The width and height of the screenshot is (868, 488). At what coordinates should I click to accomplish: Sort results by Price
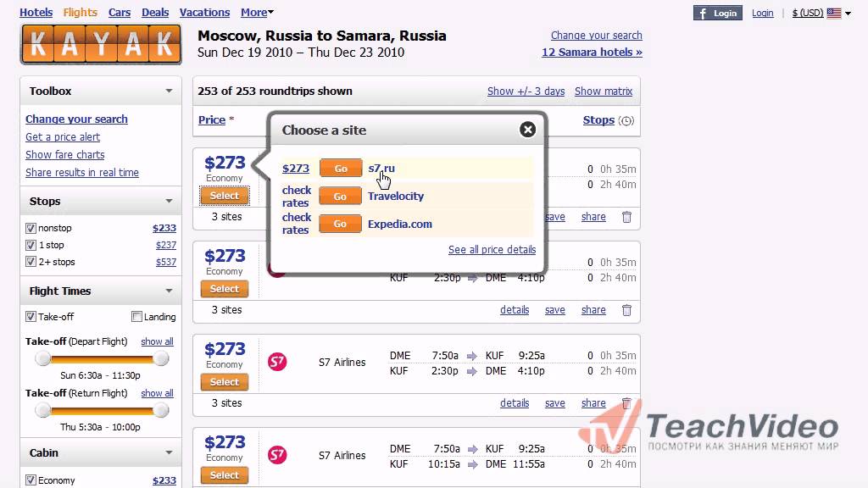coord(212,120)
